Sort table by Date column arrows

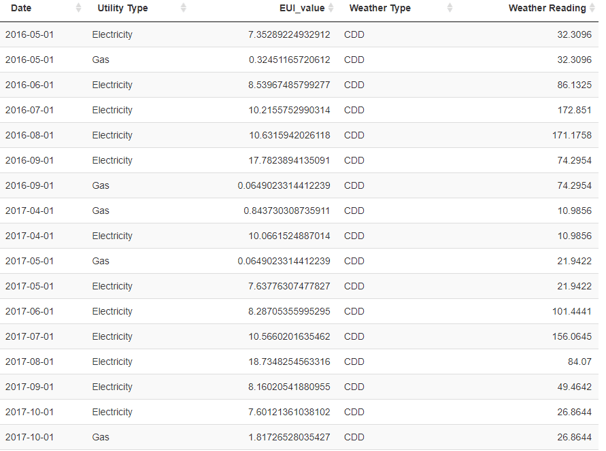click(x=78, y=8)
